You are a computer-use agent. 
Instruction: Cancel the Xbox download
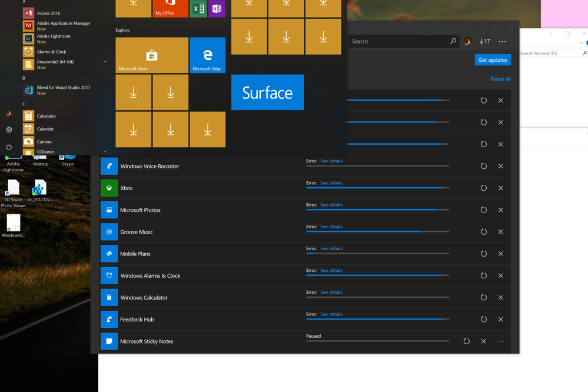[x=501, y=188]
